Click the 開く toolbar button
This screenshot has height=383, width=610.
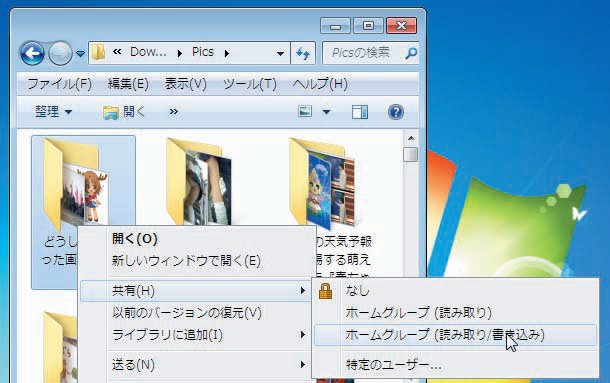point(124,112)
